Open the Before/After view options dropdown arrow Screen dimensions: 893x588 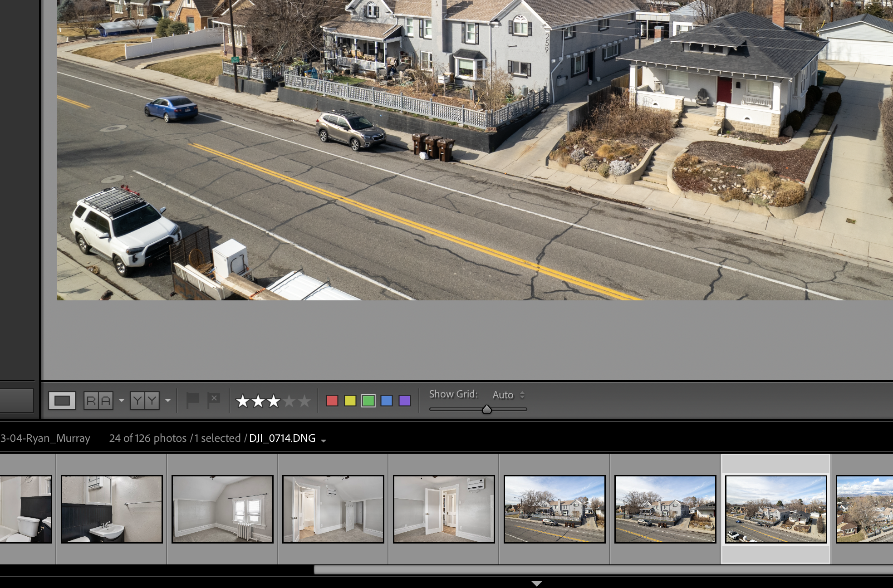click(x=168, y=401)
